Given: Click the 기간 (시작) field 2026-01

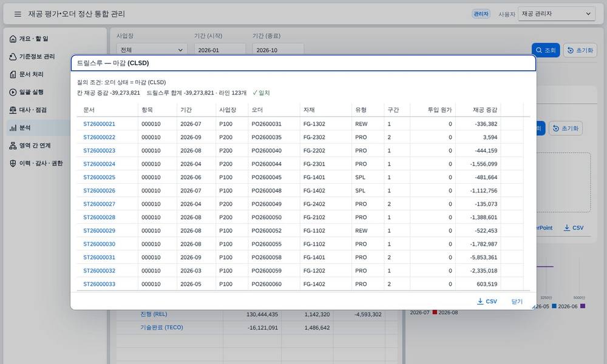Looking at the screenshot, I should coord(220,50).
